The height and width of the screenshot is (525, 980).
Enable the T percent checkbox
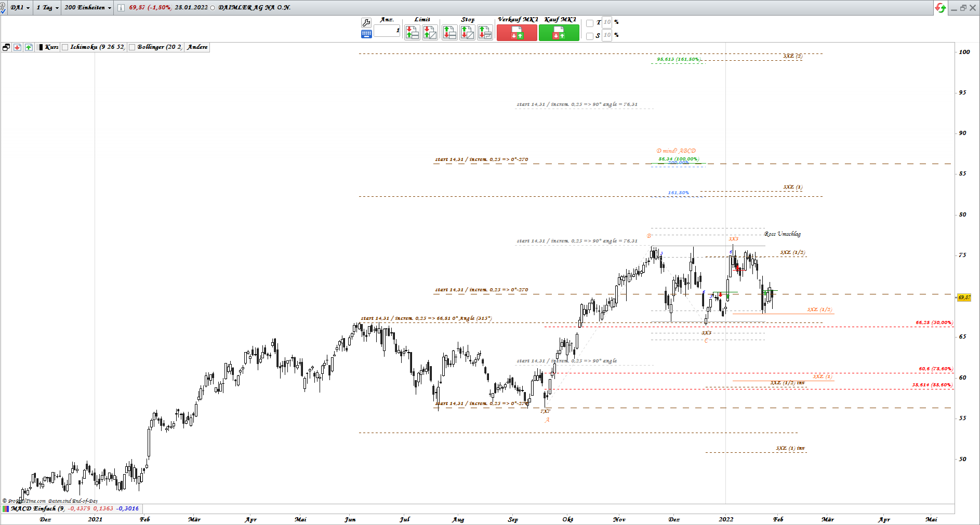(x=590, y=23)
